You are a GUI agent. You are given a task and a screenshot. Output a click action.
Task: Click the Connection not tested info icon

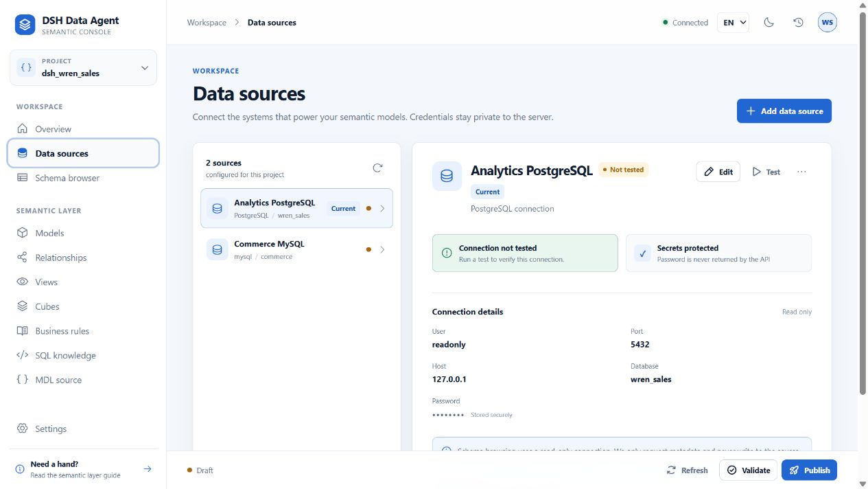tap(447, 253)
